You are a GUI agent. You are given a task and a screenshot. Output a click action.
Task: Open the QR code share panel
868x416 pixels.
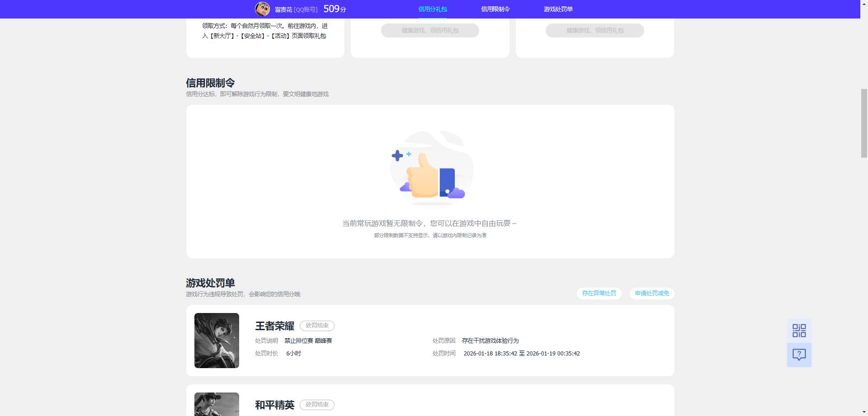click(x=799, y=331)
